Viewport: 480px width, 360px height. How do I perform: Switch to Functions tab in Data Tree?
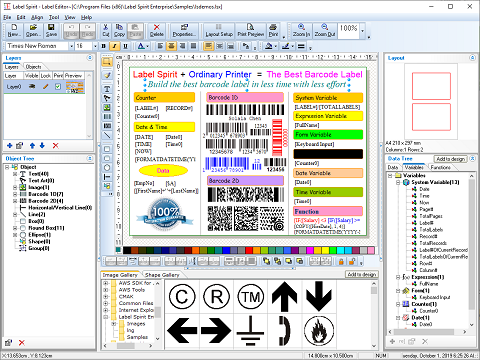point(440,167)
